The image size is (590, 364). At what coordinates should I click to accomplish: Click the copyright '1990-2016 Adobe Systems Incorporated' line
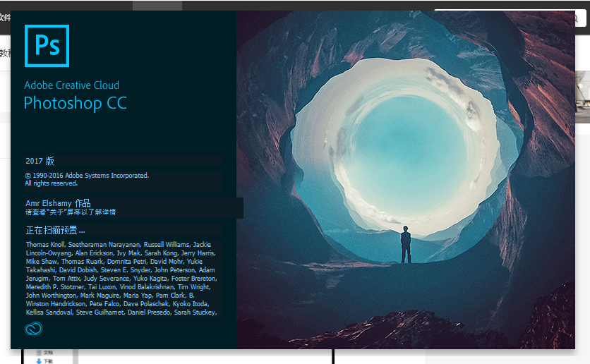[87, 176]
